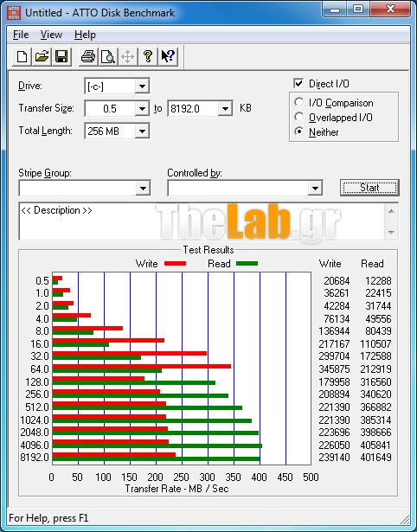Open the Help menu
Screen dimensions: 417x532
(x=85, y=35)
